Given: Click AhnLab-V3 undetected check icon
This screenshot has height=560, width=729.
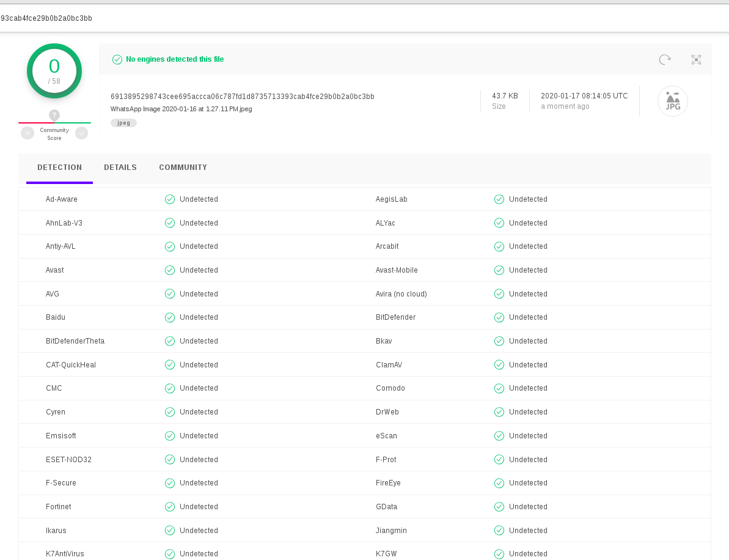Looking at the screenshot, I should pyautogui.click(x=170, y=223).
